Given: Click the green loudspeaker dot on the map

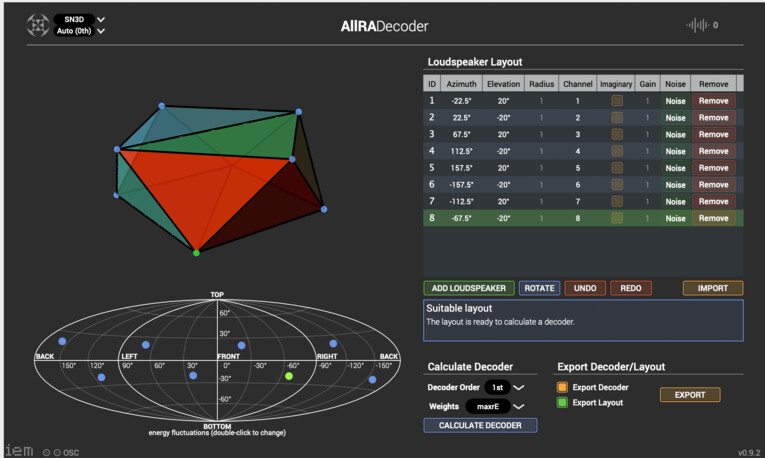Looking at the screenshot, I should tap(289, 376).
